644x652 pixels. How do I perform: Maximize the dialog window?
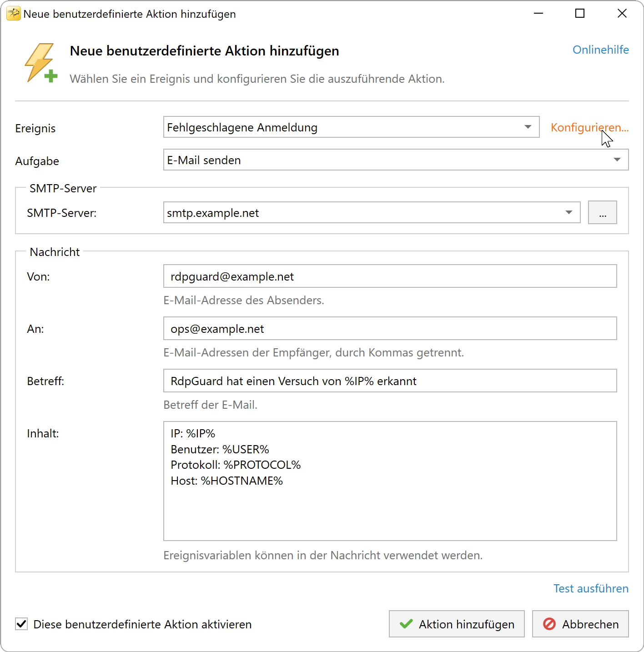(x=580, y=14)
